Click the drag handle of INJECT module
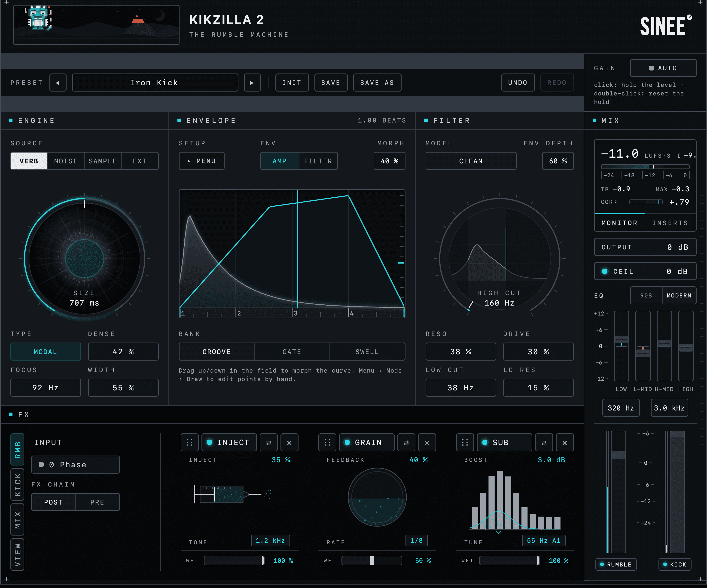The image size is (707, 588). pos(189,443)
